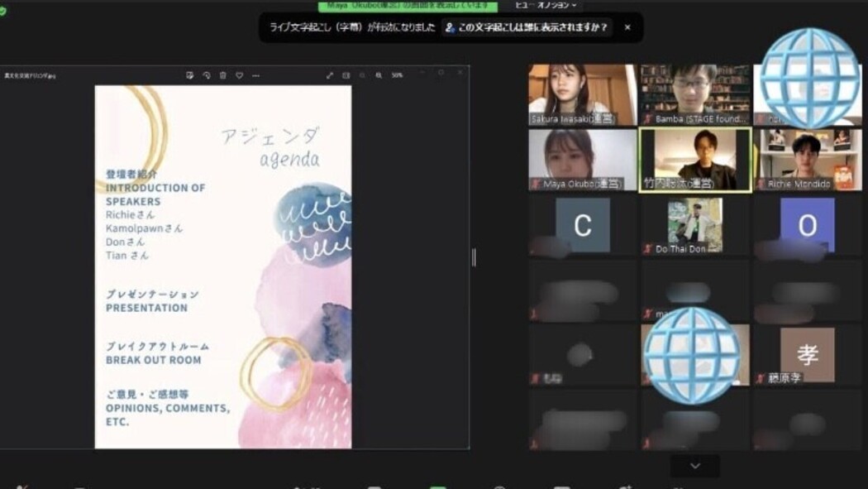Select Bamba's video tile
The height and width of the screenshot is (489, 868).
(x=694, y=94)
